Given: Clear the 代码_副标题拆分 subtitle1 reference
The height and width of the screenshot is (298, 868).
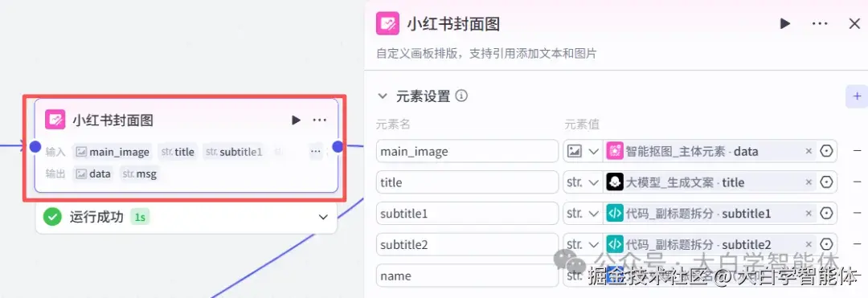Looking at the screenshot, I should click(809, 214).
